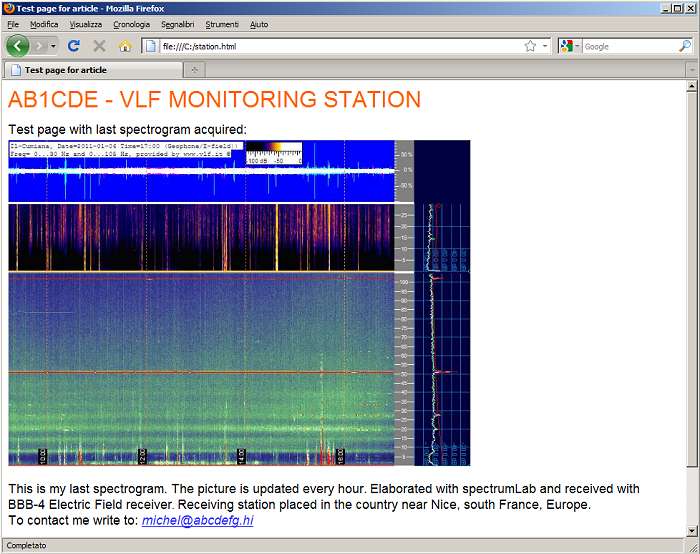
Task: Open the Strumenti menu
Action: (222, 25)
